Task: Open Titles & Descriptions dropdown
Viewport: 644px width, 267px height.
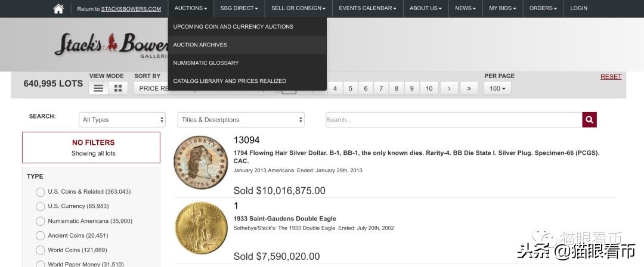Action: pyautogui.click(x=241, y=120)
